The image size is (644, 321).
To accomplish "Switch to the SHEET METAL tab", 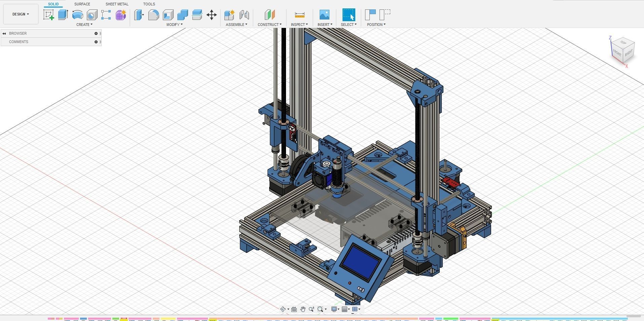I will pyautogui.click(x=117, y=4).
